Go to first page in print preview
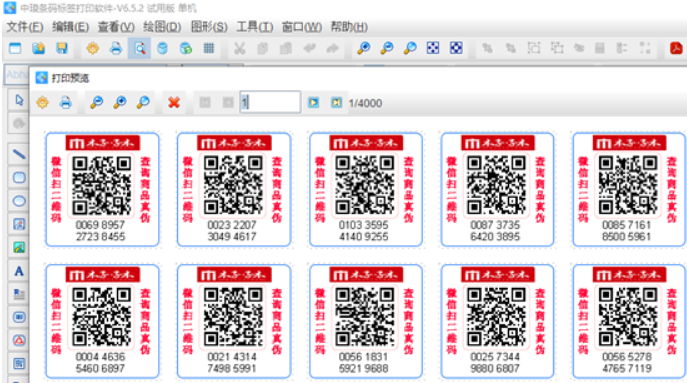This screenshot has height=383, width=687. click(x=205, y=103)
